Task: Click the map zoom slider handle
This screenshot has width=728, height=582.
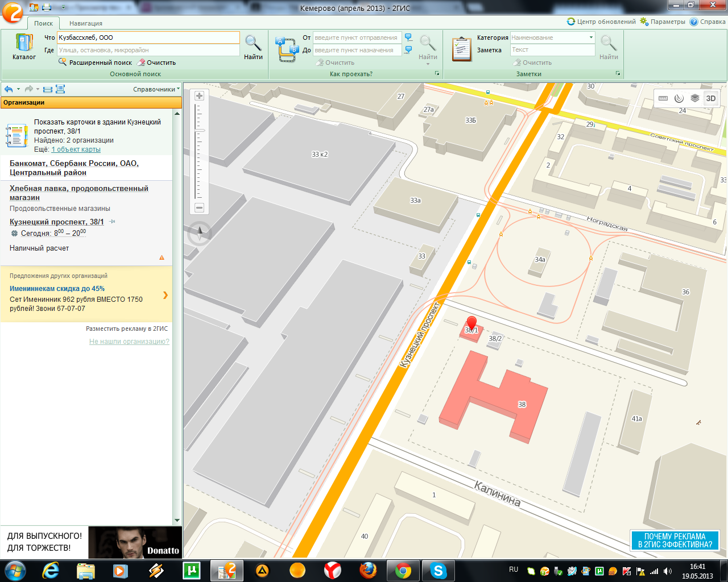Action: [199, 131]
